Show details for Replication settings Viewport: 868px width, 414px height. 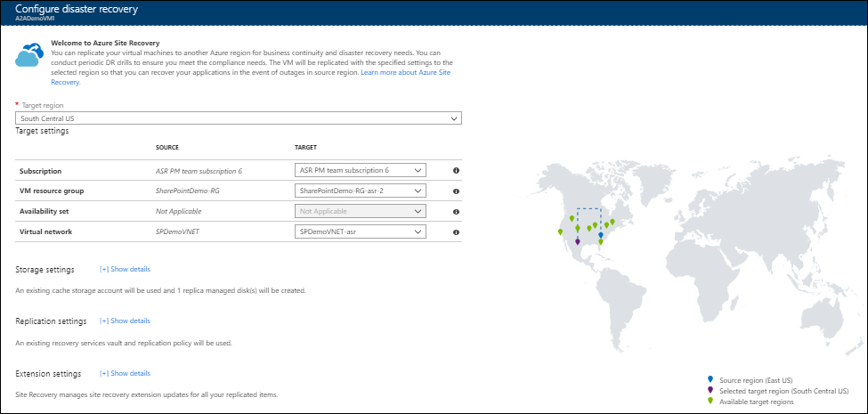pyautogui.click(x=126, y=321)
